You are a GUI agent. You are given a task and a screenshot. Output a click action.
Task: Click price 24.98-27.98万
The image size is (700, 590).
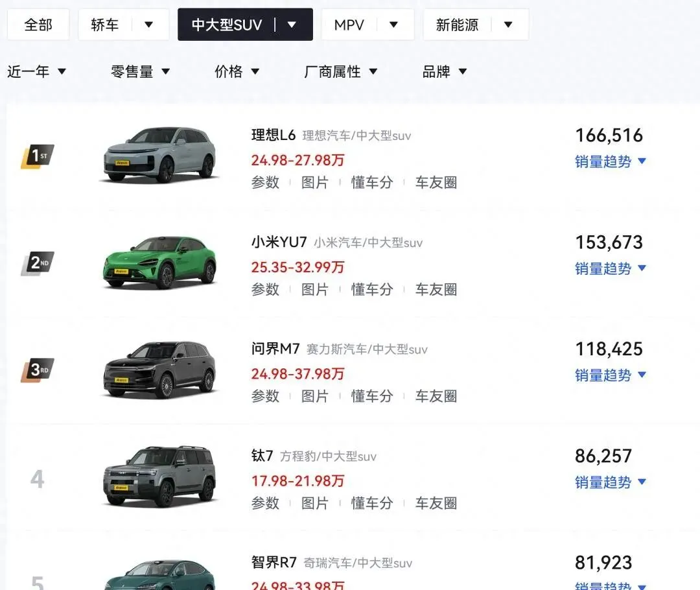click(297, 160)
